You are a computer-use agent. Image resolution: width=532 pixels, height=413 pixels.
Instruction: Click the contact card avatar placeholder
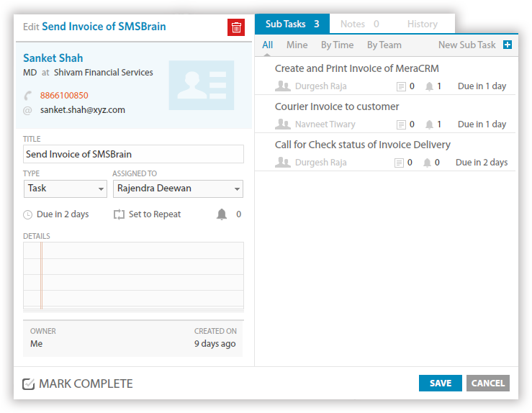pos(201,85)
